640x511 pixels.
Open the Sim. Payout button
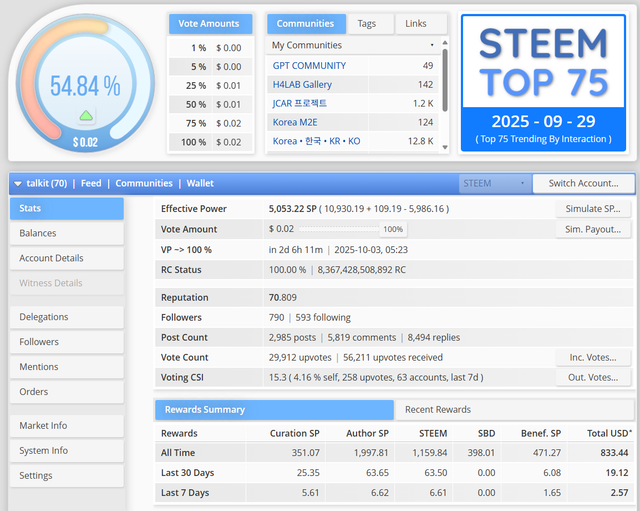pos(593,229)
